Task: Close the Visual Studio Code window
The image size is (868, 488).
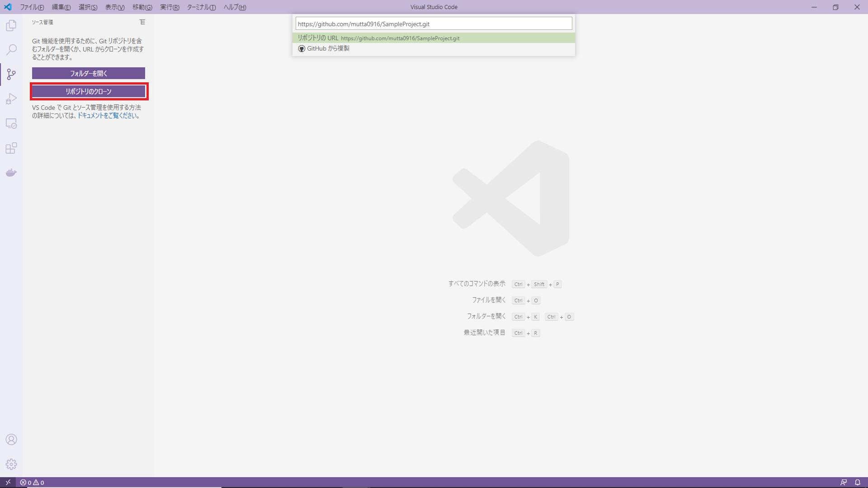Action: click(857, 7)
